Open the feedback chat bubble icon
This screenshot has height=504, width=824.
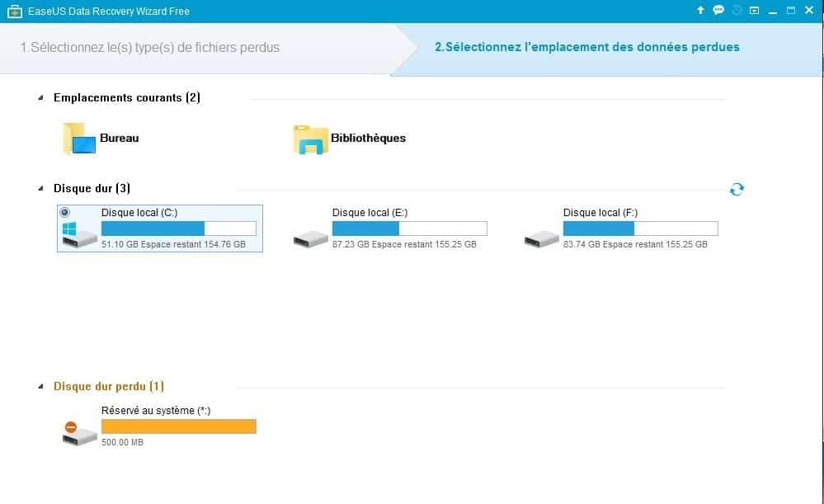[x=718, y=10]
